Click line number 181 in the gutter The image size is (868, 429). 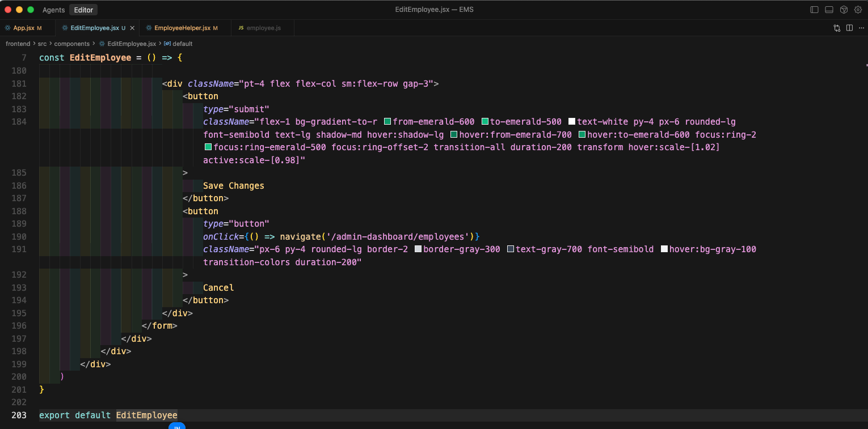[x=19, y=83]
